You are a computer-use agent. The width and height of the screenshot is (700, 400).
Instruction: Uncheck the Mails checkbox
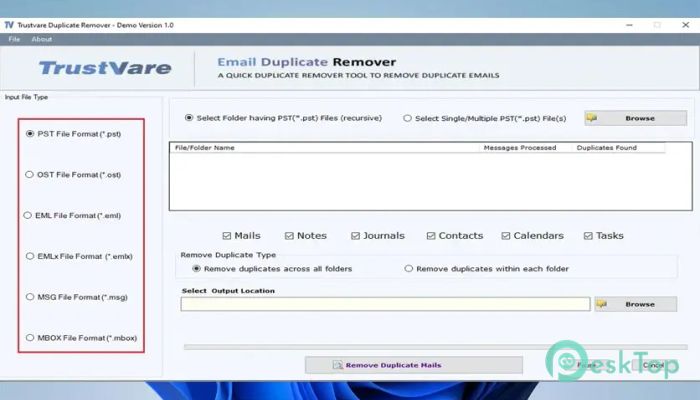pos(227,236)
